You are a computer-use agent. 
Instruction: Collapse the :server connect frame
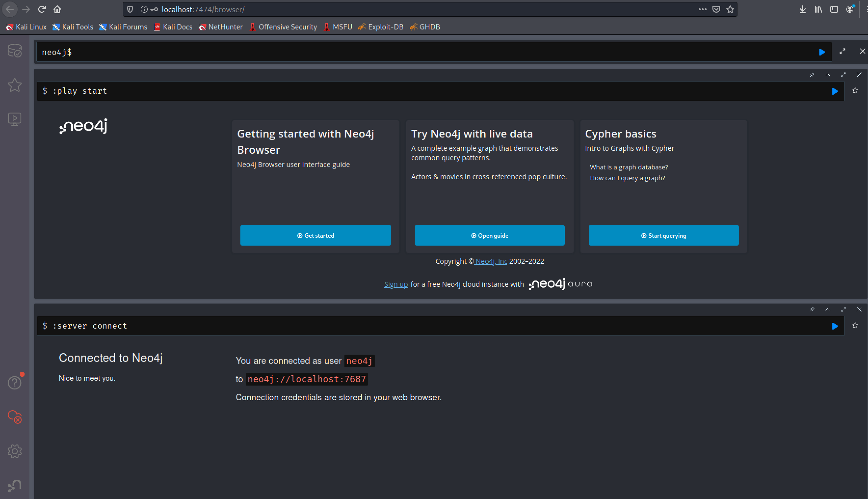828,309
